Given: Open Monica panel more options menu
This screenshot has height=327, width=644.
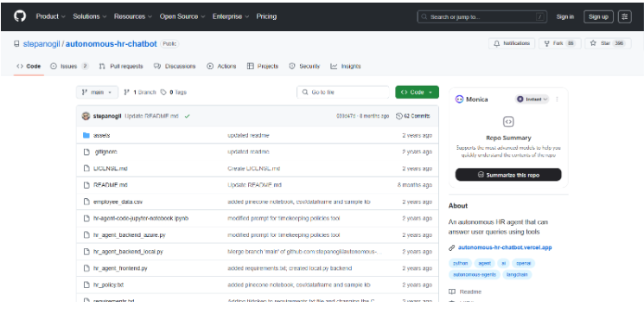Looking at the screenshot, I should (557, 99).
